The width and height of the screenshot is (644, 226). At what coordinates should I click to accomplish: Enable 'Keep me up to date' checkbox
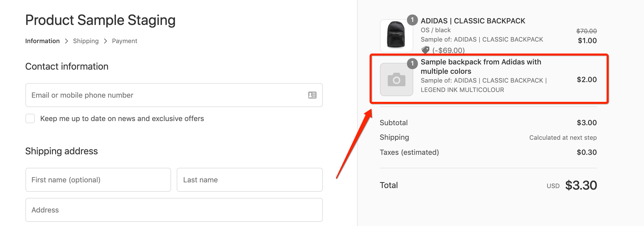click(30, 118)
